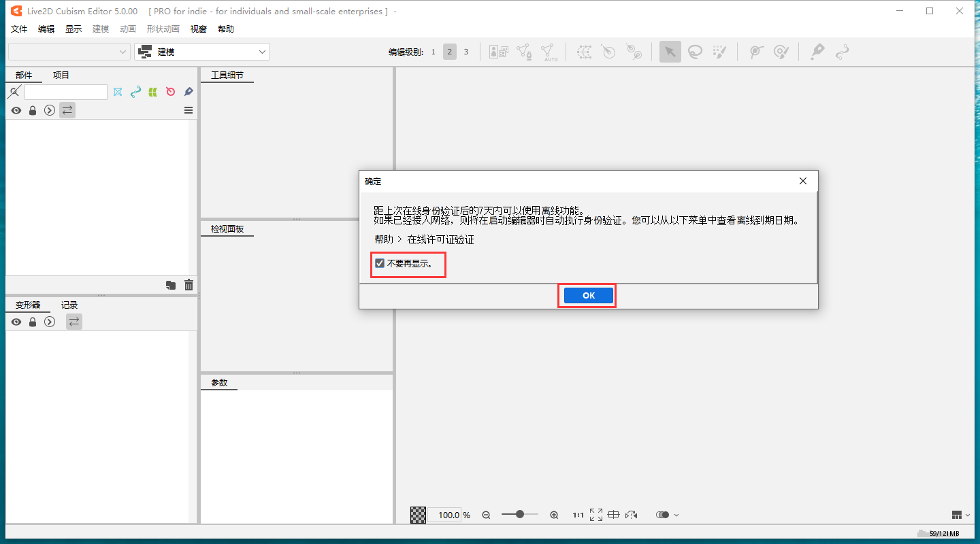This screenshot has height=544, width=980.
Task: Open the automatic mesh generation tool
Action: click(x=550, y=51)
